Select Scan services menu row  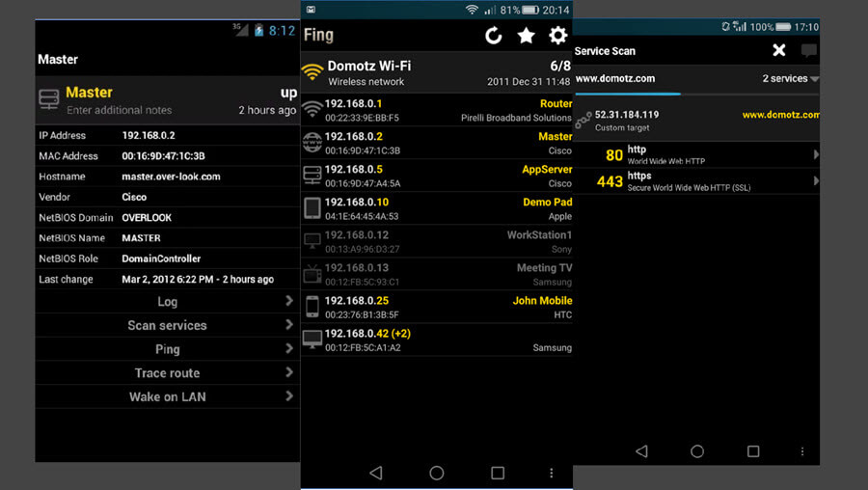point(167,325)
